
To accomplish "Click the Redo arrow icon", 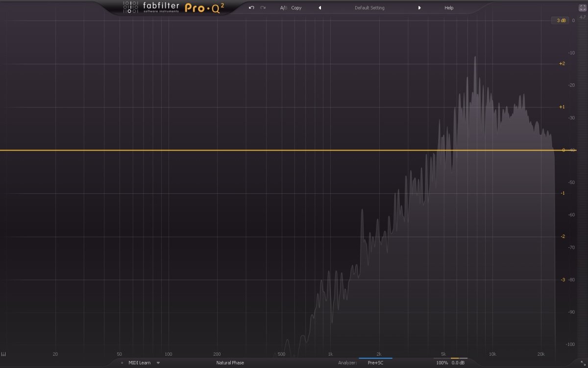I will point(263,8).
